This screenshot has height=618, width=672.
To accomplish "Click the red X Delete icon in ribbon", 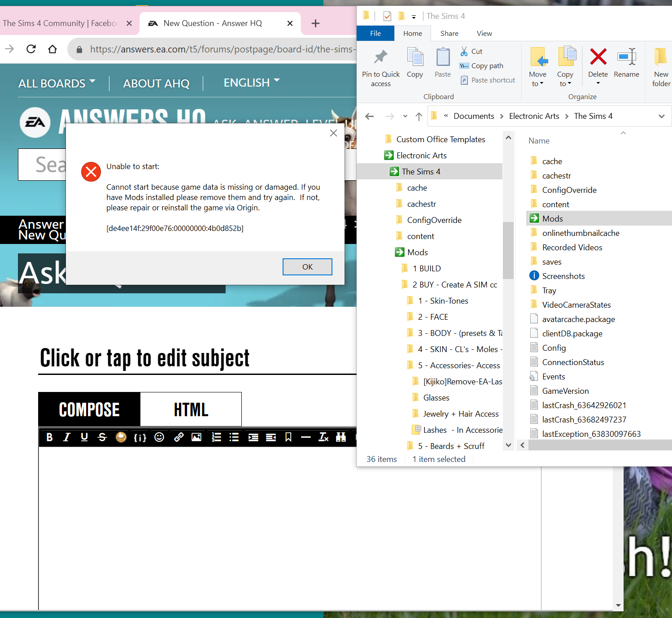I will pos(598,57).
